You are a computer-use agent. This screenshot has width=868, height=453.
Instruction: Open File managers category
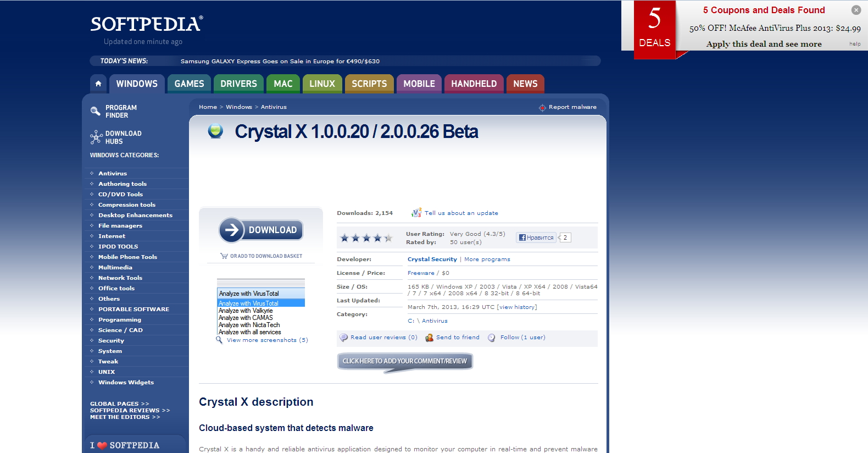(120, 226)
